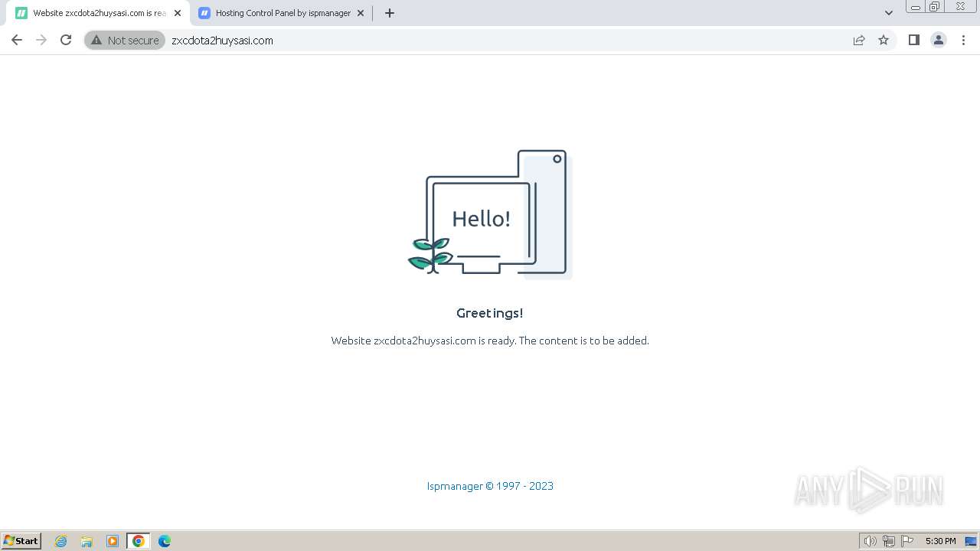This screenshot has height=551, width=980.
Task: Go forward to next page
Action: 41,40
